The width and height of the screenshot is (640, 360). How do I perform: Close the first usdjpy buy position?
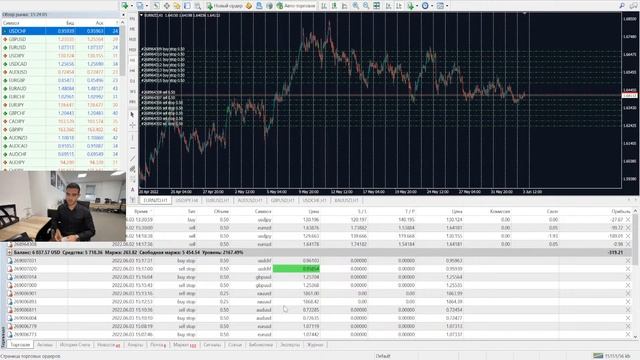(x=628, y=220)
